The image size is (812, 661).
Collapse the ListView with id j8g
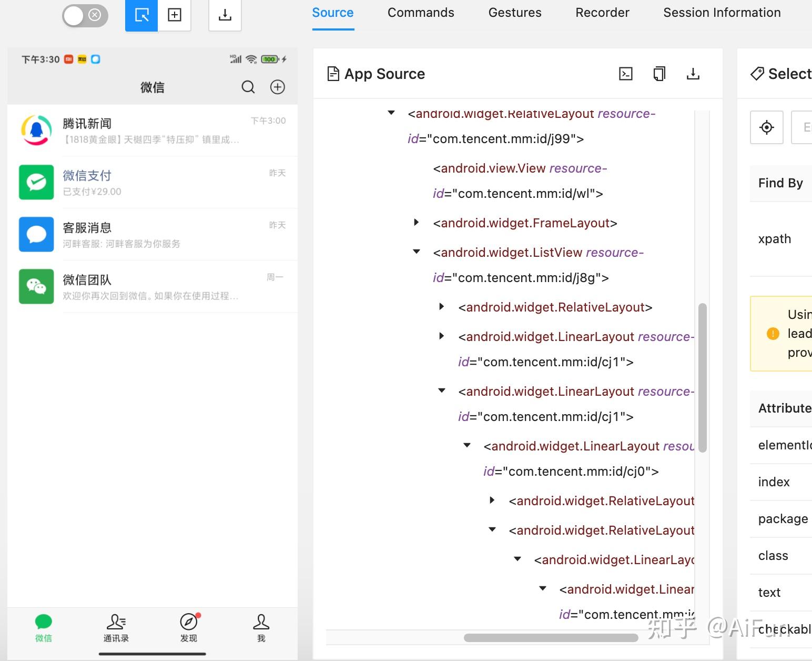[x=416, y=252]
